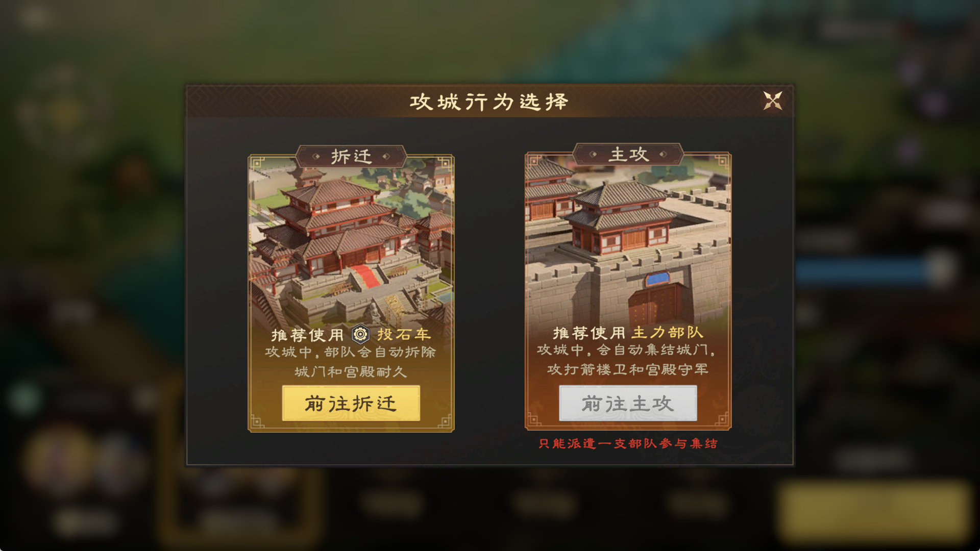Click the 攻城行为选择 dialog title
This screenshot has width=980, height=551.
[x=489, y=102]
